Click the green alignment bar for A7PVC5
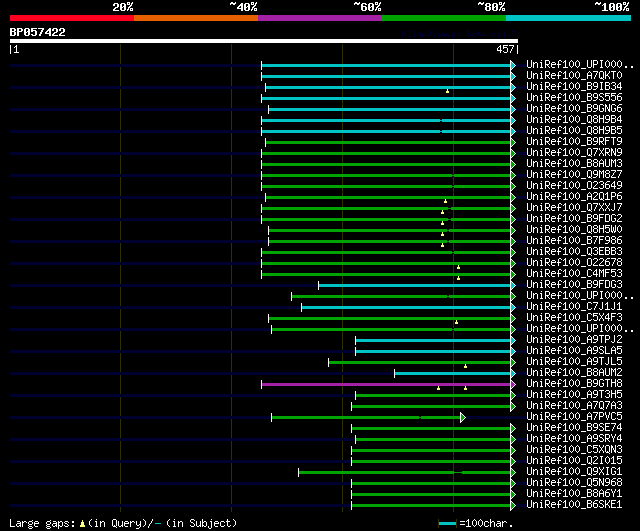 (366, 418)
